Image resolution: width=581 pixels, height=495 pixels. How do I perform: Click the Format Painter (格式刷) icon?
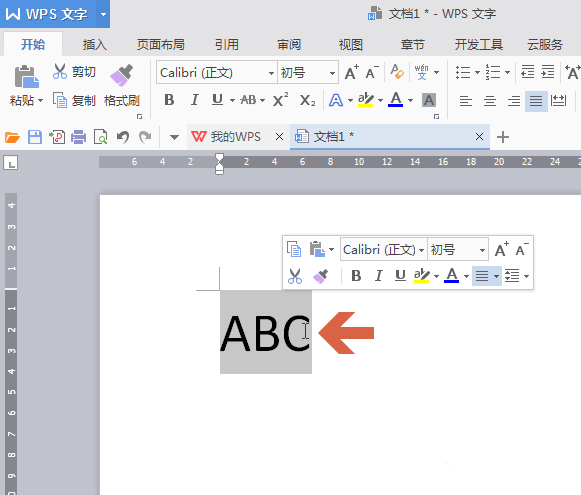pyautogui.click(x=121, y=75)
